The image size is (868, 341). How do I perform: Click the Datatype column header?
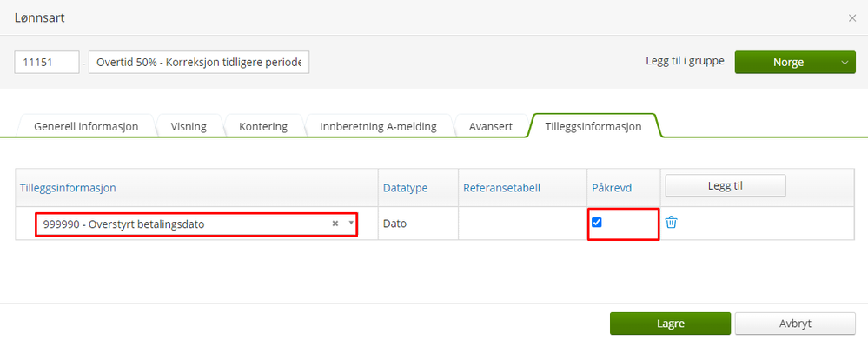click(405, 188)
